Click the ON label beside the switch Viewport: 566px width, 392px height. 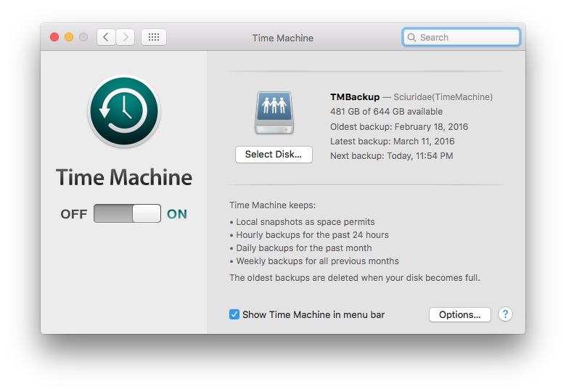coord(177,214)
